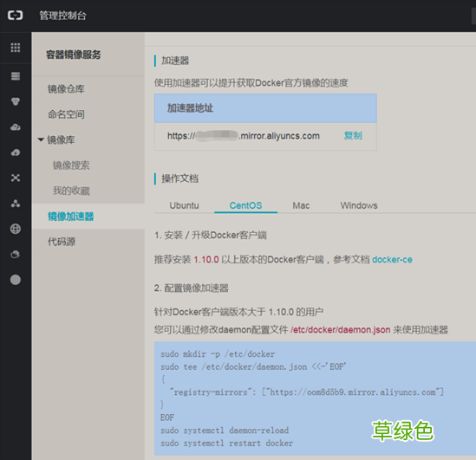The width and height of the screenshot is (476, 460).
Task: Switch to the Ubuntu tab
Action: point(185,205)
